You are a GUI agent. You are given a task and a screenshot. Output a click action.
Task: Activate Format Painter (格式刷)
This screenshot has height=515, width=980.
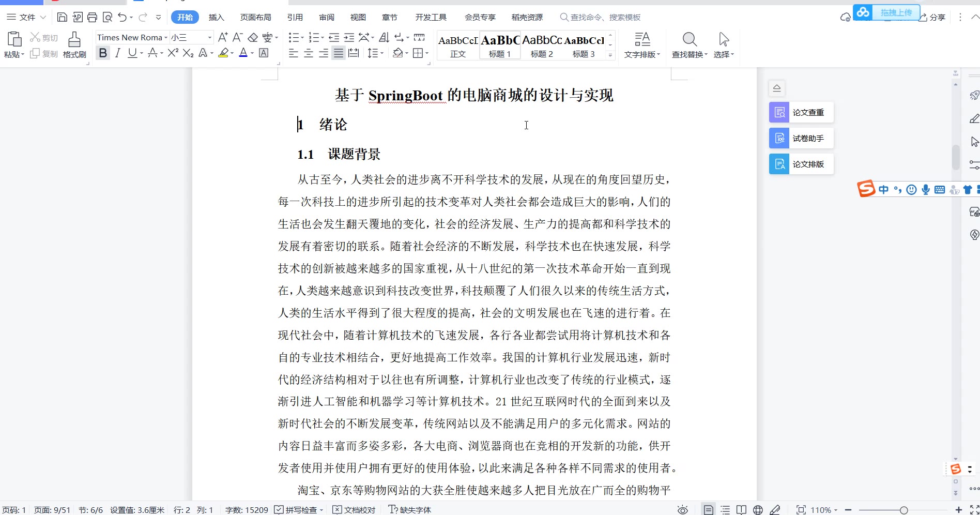click(74, 44)
